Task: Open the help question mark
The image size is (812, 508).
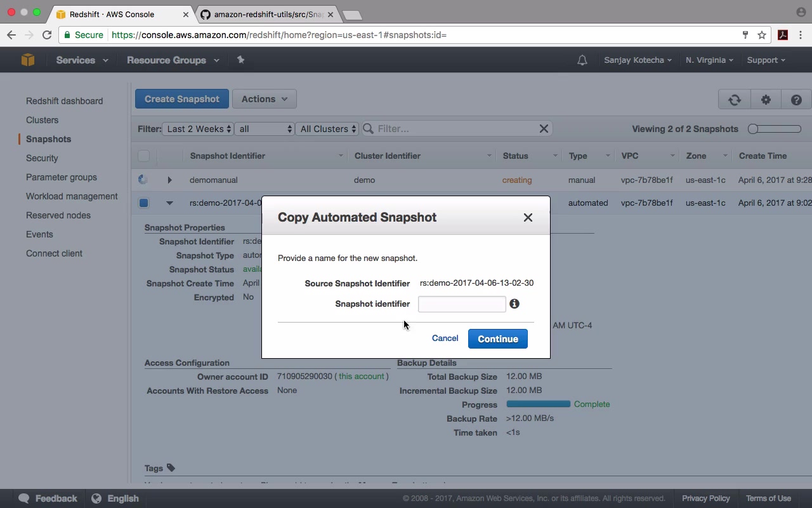Action: coord(796,100)
